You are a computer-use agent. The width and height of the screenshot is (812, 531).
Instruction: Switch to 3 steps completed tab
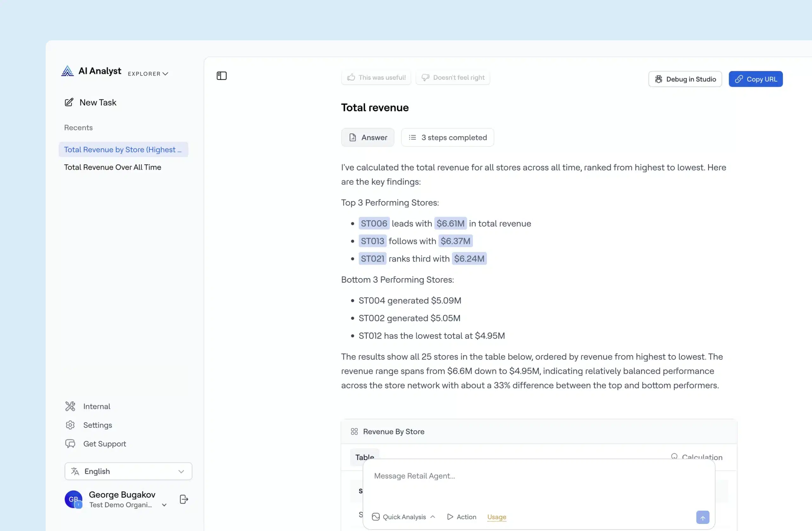(x=447, y=137)
